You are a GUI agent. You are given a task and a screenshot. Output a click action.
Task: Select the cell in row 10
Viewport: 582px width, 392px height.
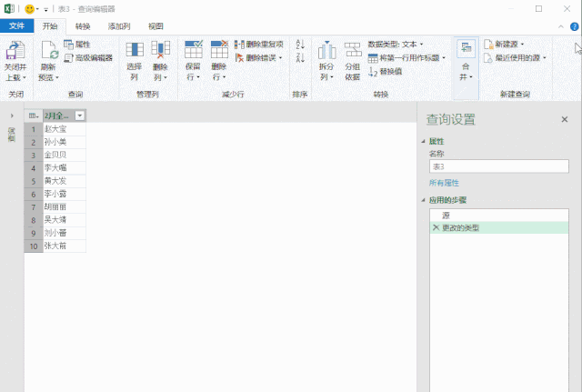(x=65, y=246)
